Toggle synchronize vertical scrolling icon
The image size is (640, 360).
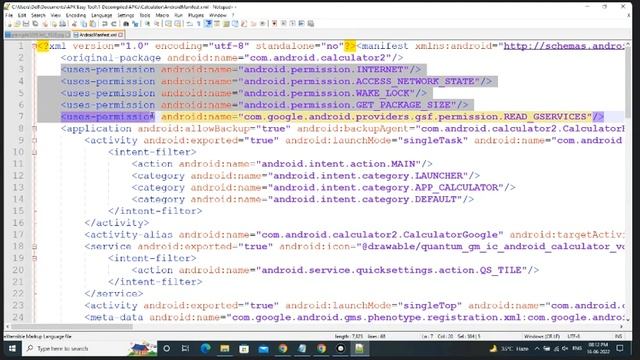168,24
